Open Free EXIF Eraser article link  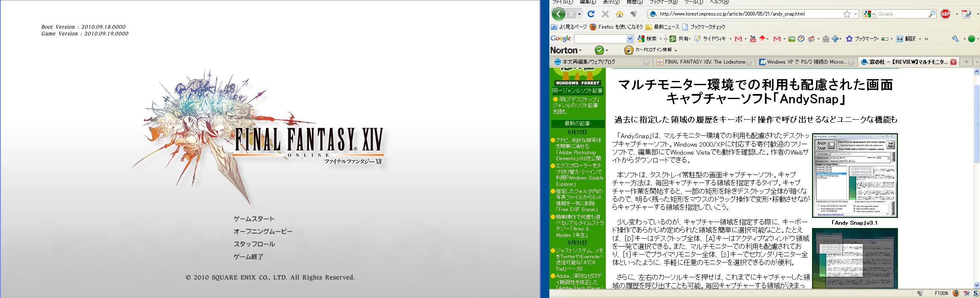coord(579,200)
